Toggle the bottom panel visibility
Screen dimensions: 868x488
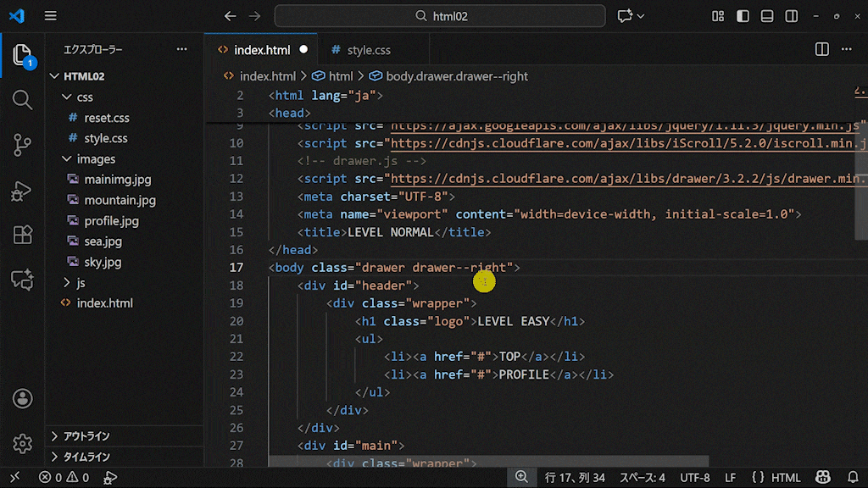pyautogui.click(x=767, y=16)
